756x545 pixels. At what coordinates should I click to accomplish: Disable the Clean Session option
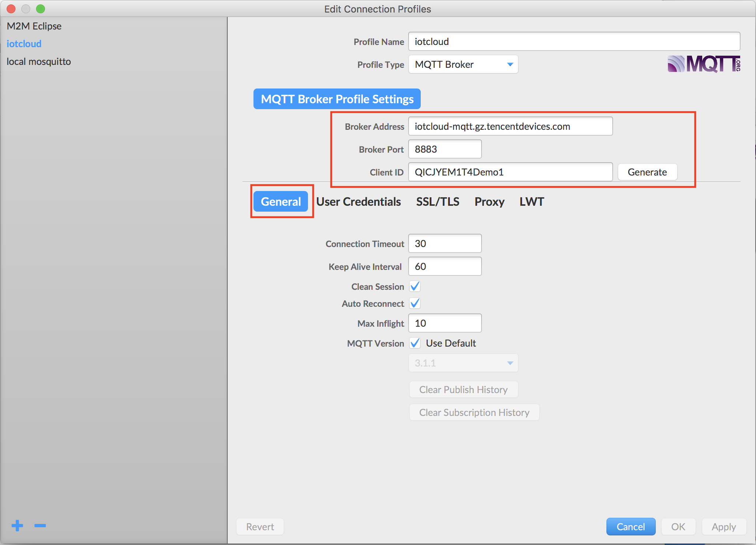[415, 286]
